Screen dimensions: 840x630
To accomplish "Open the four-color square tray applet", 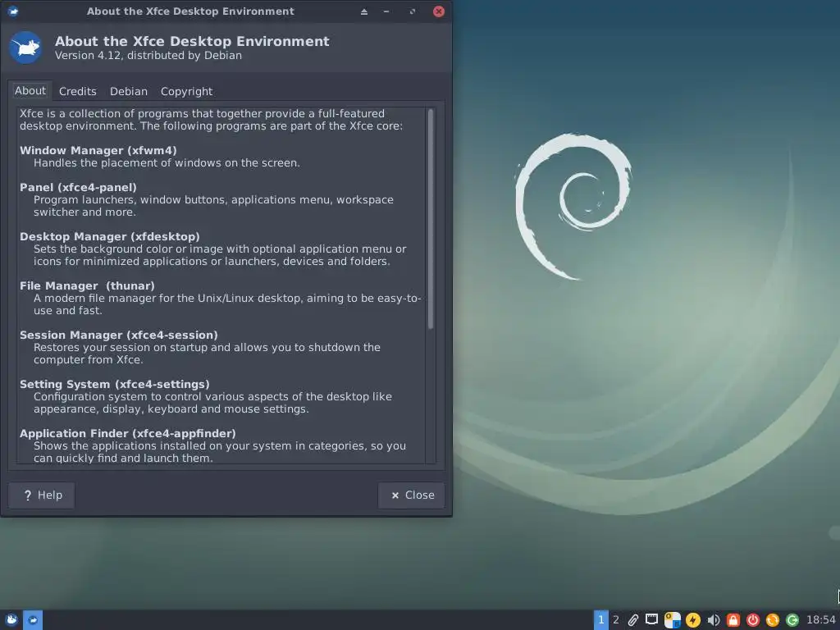I will (x=673, y=620).
